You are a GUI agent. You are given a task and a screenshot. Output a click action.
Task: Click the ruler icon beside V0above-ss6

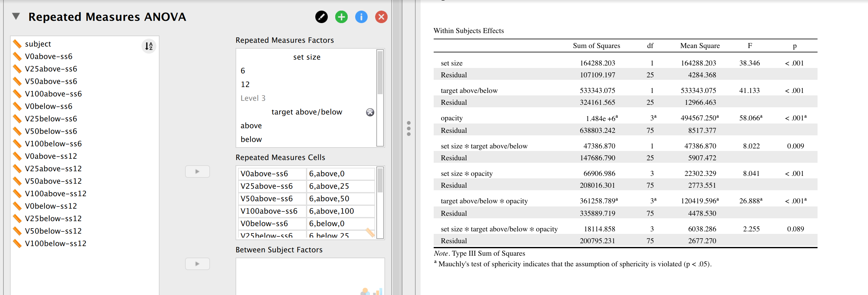tap(18, 56)
